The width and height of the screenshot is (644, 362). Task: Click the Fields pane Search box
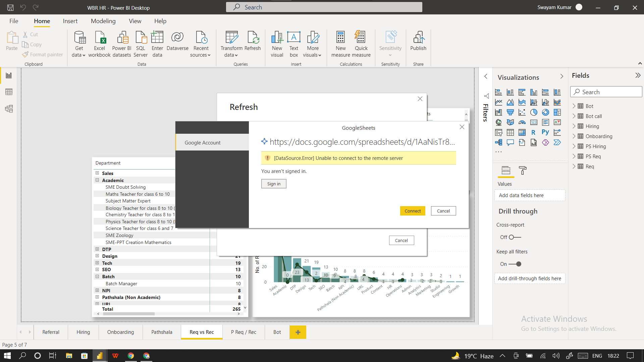[x=606, y=92]
